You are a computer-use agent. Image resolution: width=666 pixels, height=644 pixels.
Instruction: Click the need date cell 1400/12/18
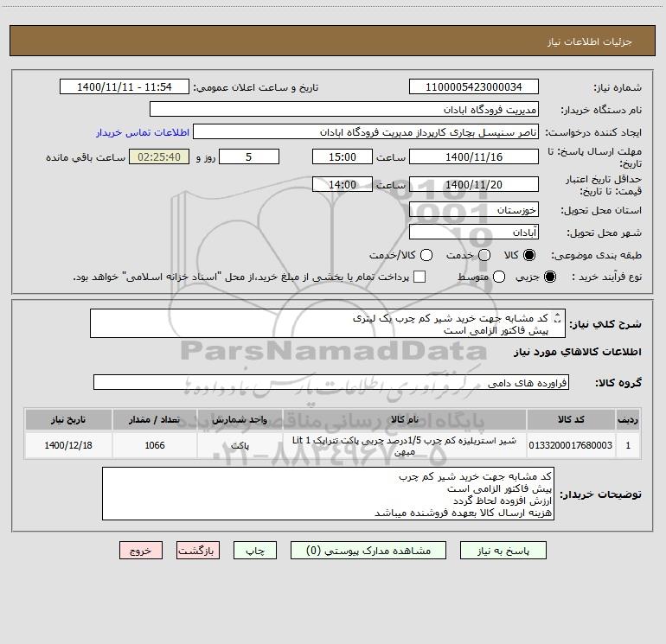pyautogui.click(x=68, y=445)
